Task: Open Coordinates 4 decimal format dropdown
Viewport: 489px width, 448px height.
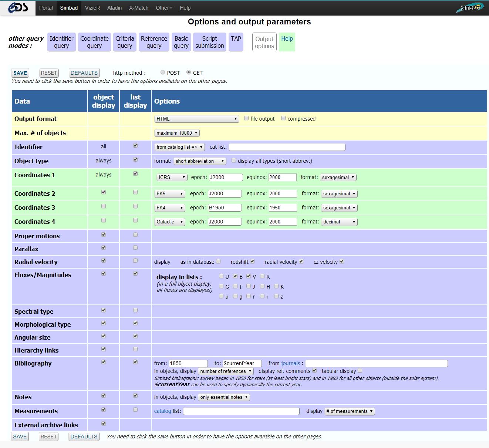Action: [339, 222]
